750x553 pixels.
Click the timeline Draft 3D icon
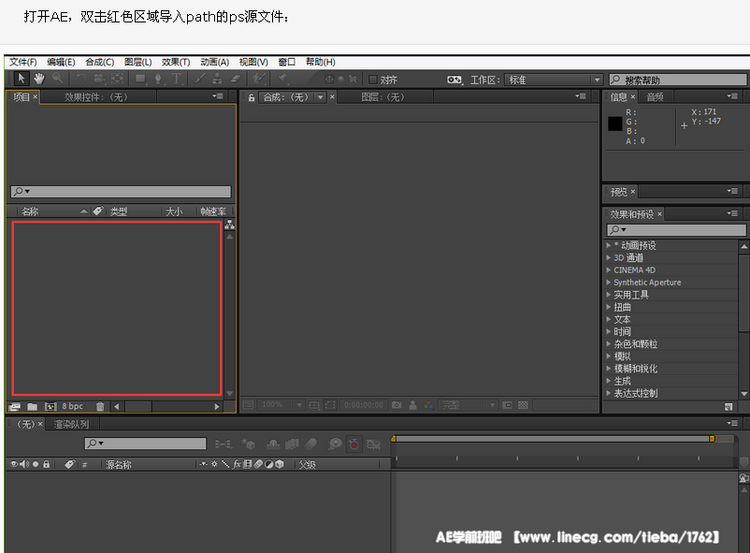pyautogui.click(x=248, y=444)
